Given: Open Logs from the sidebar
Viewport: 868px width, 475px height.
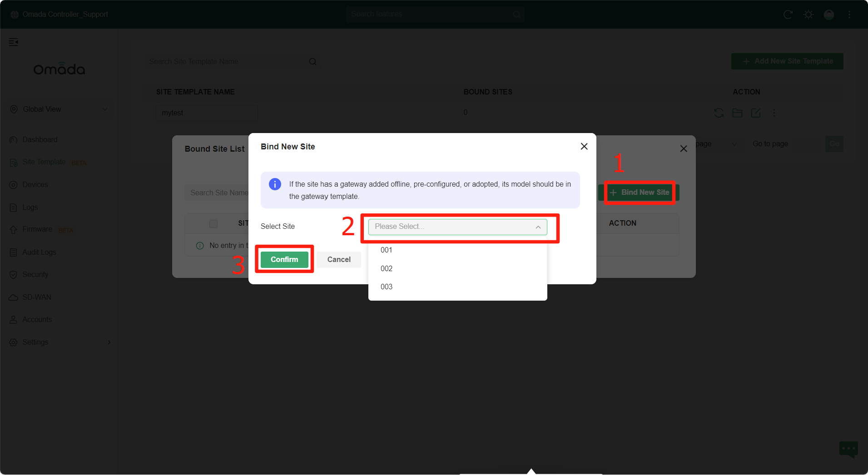Looking at the screenshot, I should pos(30,208).
